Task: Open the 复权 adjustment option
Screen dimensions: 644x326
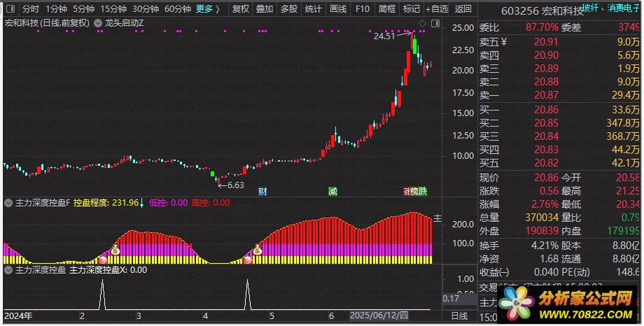Action: coord(240,8)
